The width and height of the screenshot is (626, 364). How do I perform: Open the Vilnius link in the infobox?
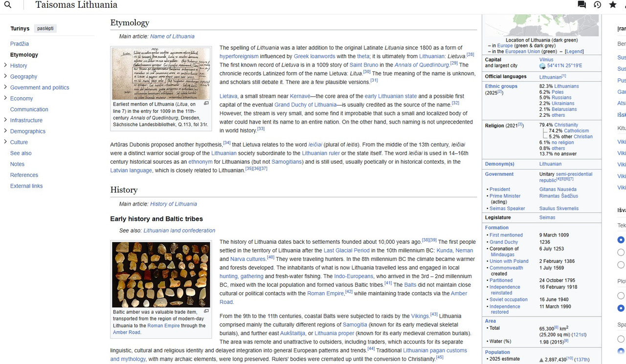[x=546, y=60]
